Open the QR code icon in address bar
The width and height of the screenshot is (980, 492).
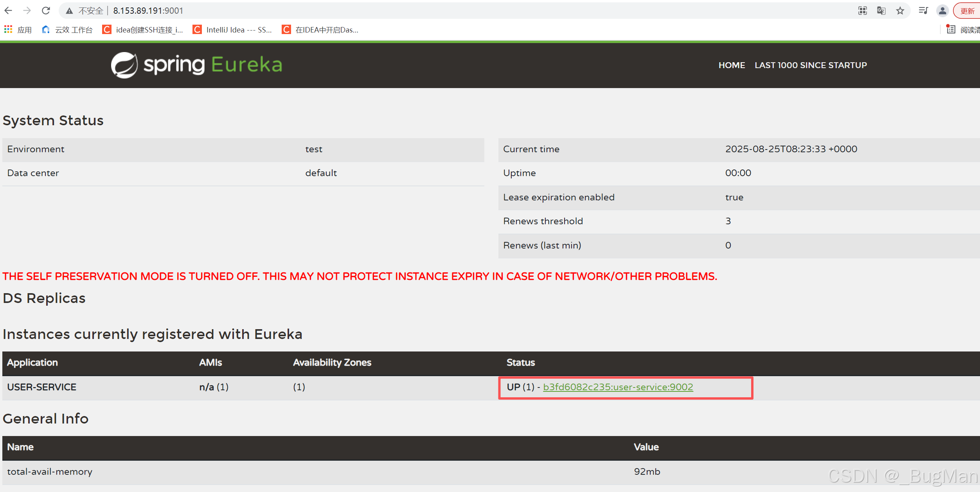[863, 11]
